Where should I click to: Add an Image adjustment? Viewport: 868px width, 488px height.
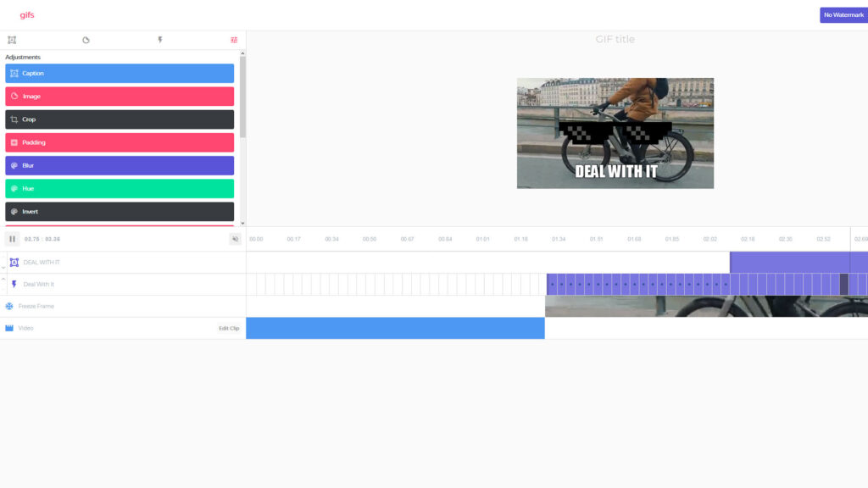pyautogui.click(x=120, y=97)
